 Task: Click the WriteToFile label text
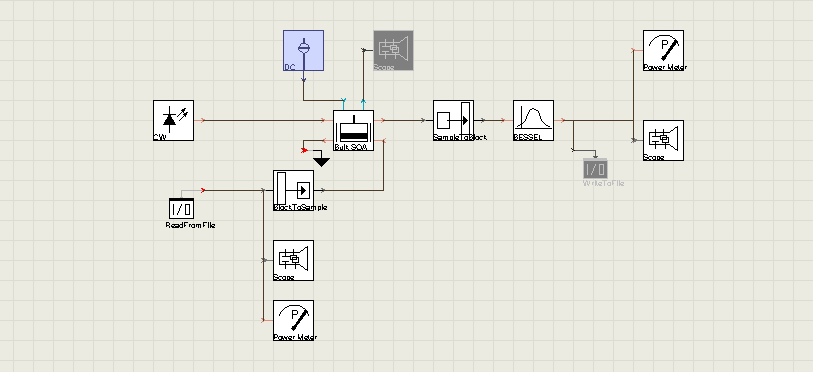coord(604,183)
